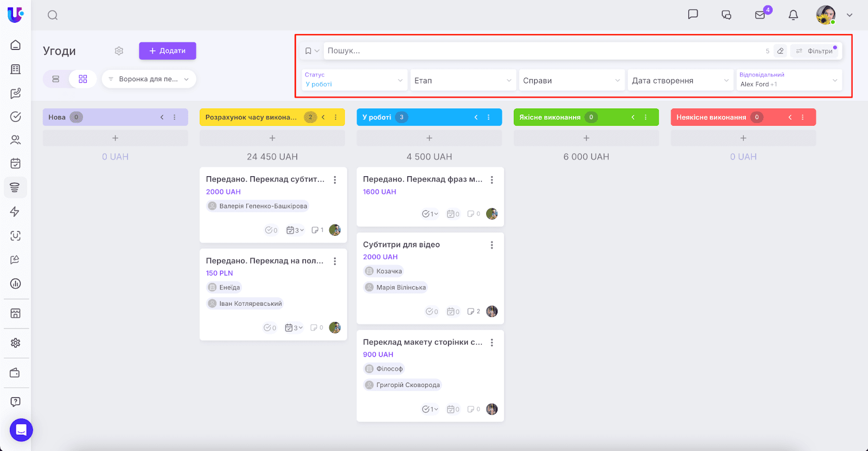Clear filters with the eraser icon
Screen dimensions: 868x451
coord(780,51)
